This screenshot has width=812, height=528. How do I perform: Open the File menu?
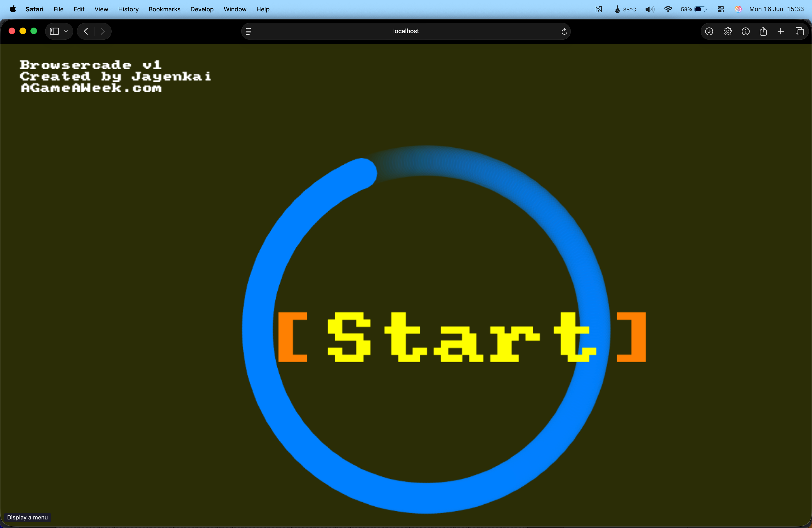click(58, 9)
